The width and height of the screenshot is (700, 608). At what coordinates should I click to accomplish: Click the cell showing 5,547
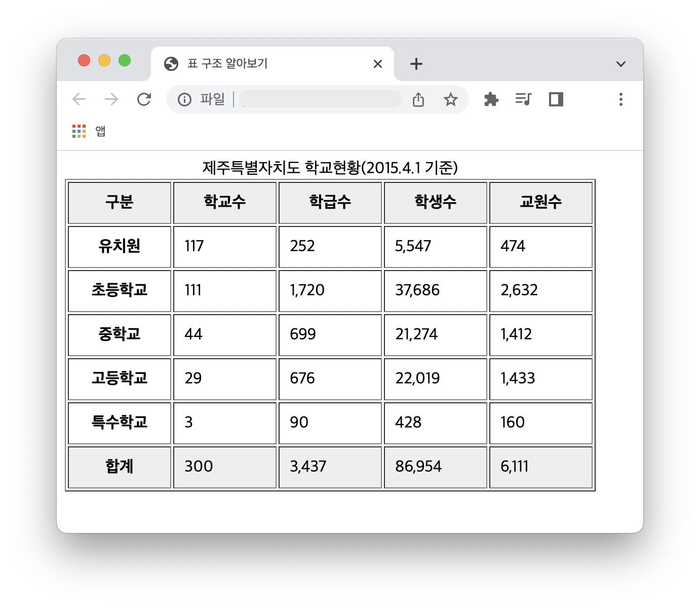point(436,247)
